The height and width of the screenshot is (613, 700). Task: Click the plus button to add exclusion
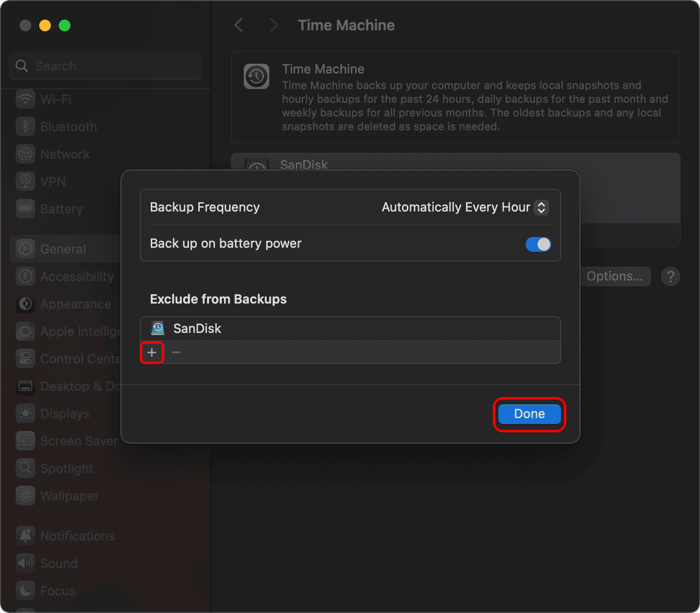(152, 353)
